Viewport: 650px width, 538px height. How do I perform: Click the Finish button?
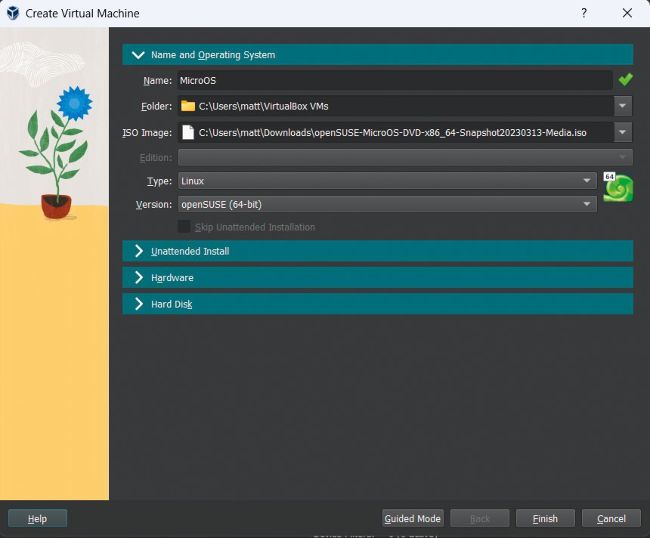click(x=545, y=518)
